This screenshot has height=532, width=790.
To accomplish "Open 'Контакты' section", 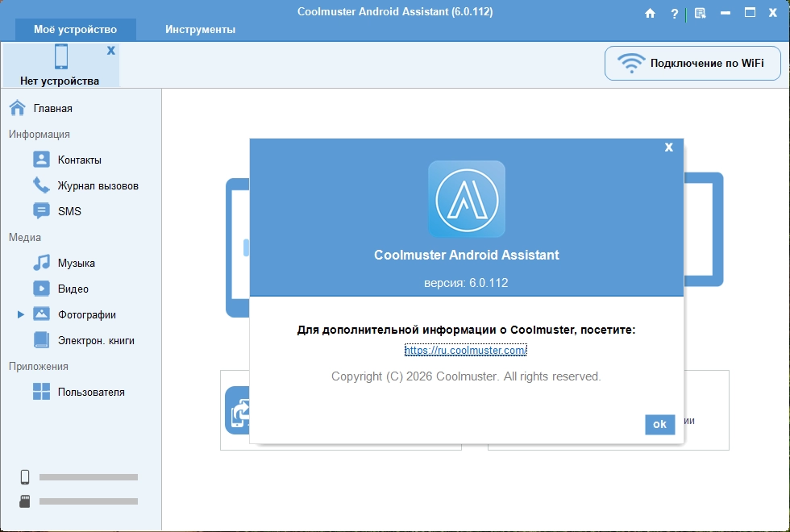I will [x=80, y=160].
